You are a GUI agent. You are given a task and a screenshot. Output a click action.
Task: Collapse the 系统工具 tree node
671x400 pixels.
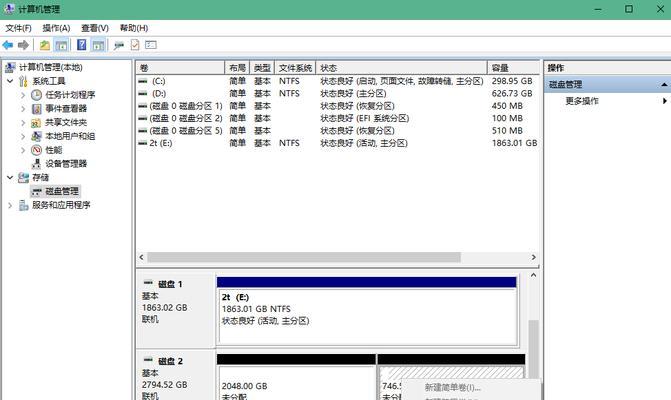[10, 81]
